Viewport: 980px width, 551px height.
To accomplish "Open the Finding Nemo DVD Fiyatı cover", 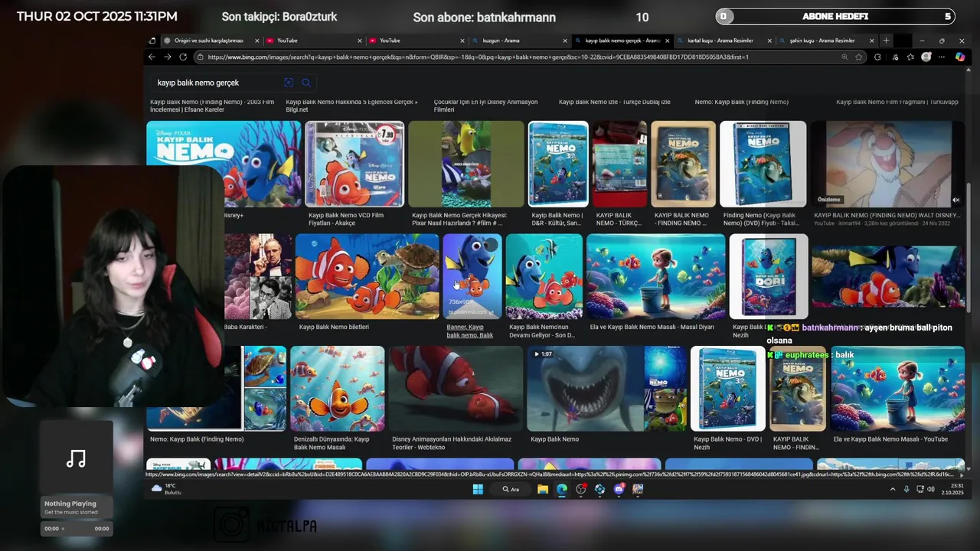I will pyautogui.click(x=763, y=164).
